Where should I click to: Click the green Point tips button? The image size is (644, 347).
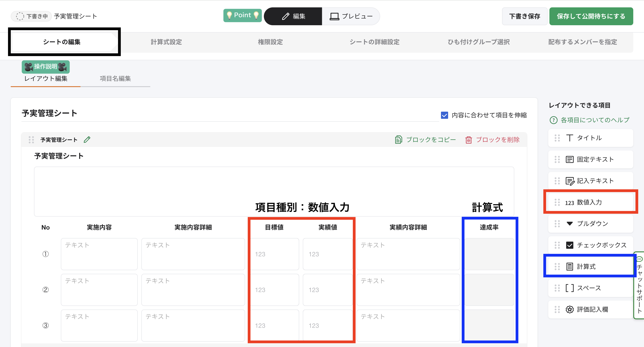point(242,15)
